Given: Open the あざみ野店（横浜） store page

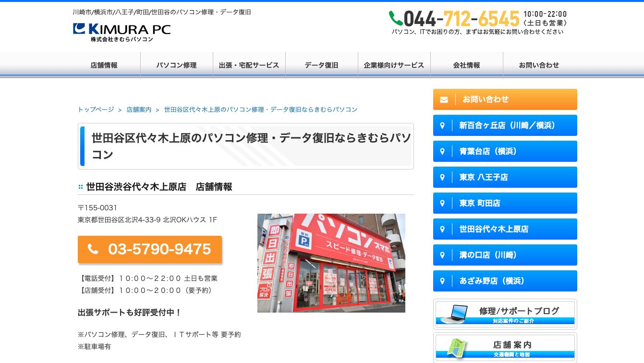Looking at the screenshot, I should pyautogui.click(x=505, y=281).
